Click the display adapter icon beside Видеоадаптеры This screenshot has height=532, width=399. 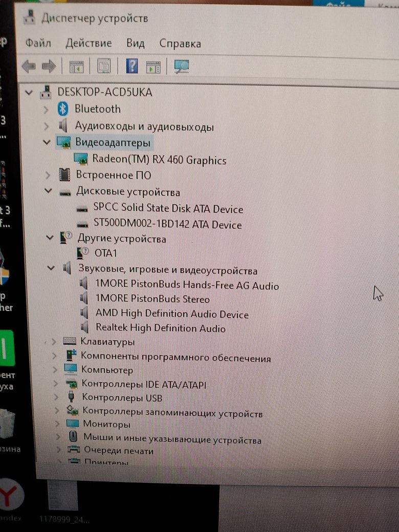(64, 143)
